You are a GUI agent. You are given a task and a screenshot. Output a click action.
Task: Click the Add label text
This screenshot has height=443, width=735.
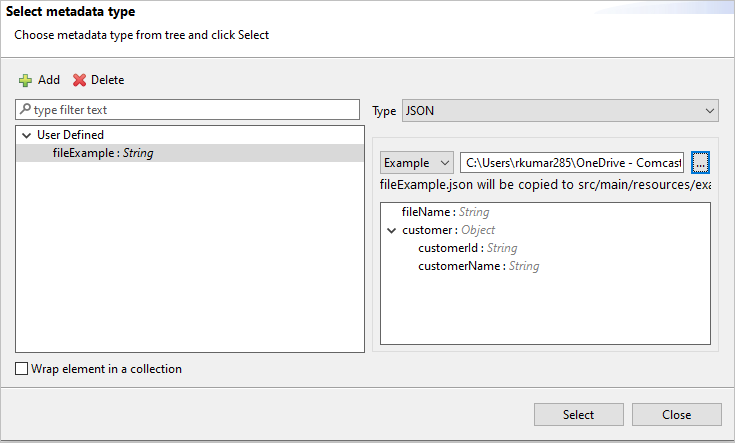(x=49, y=80)
